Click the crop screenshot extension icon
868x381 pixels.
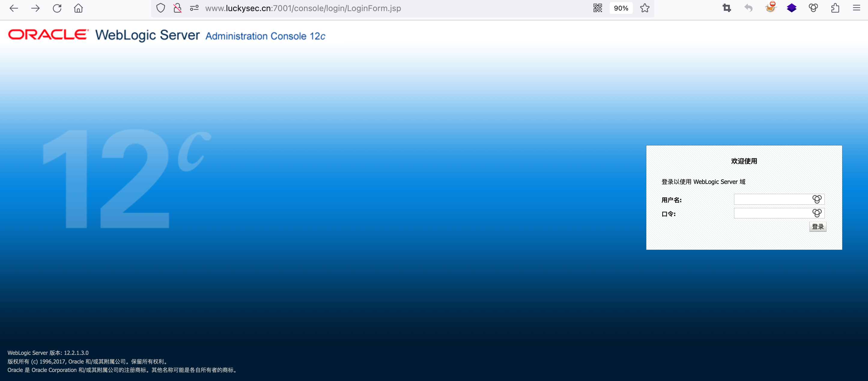[x=727, y=8]
